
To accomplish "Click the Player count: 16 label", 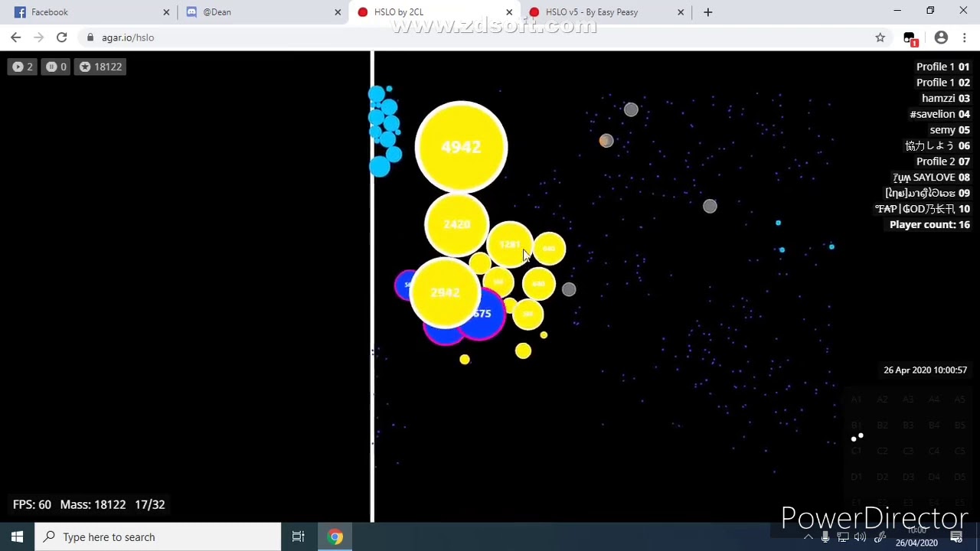I will point(929,224).
